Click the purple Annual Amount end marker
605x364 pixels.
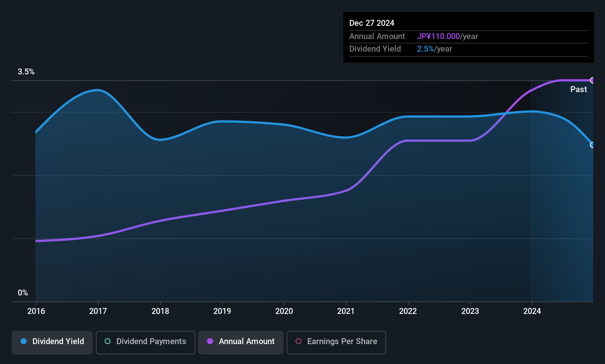[x=592, y=80]
